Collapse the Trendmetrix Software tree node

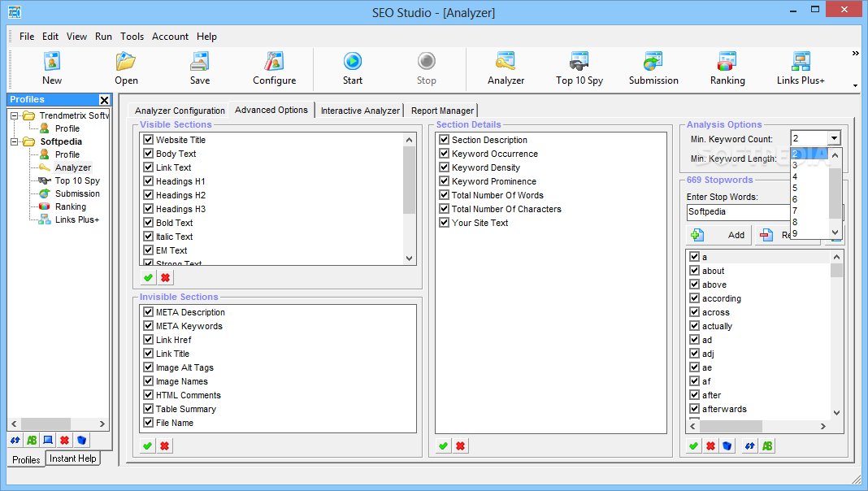(15, 115)
